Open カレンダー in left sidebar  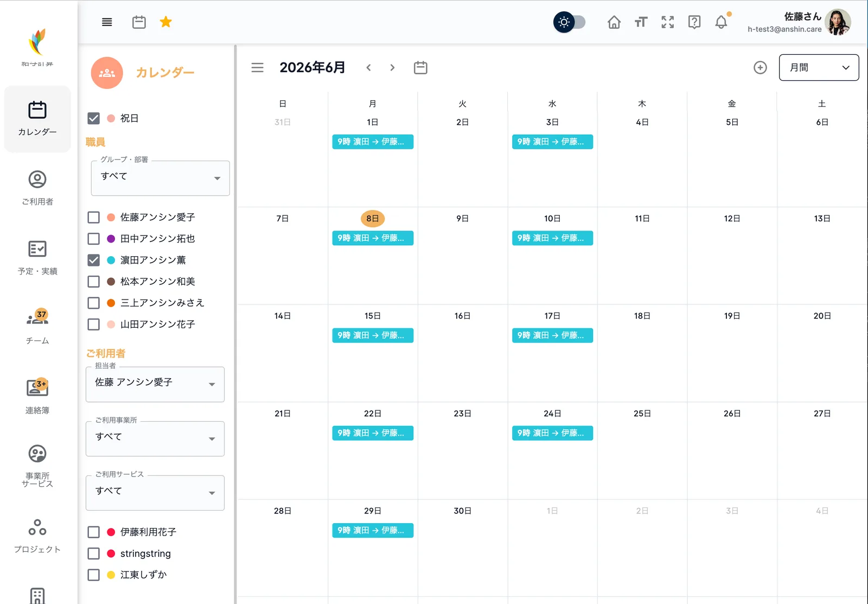[x=37, y=118]
